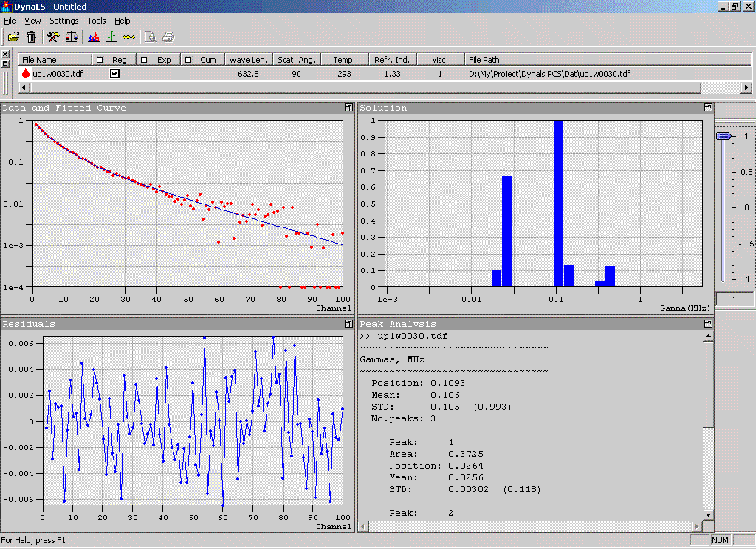Uncheck the Reg checkbox for up1w0030.tdf
Screen dimensions: 756x549
pos(114,74)
